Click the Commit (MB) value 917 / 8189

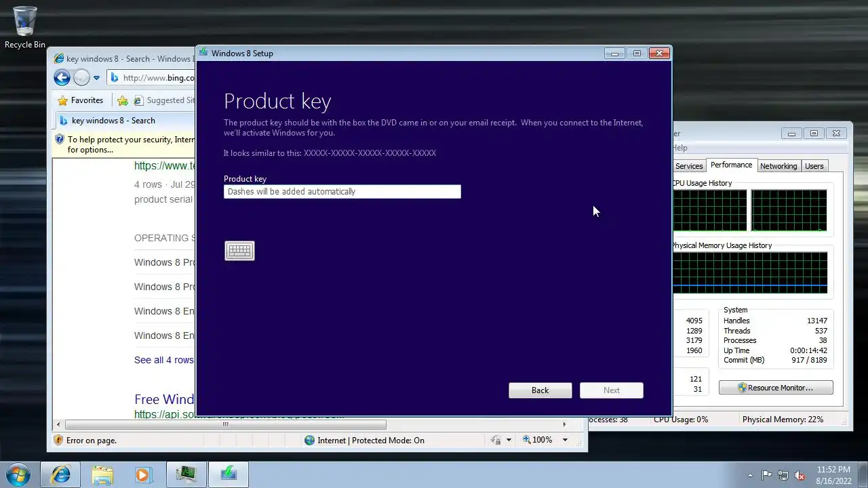point(808,360)
